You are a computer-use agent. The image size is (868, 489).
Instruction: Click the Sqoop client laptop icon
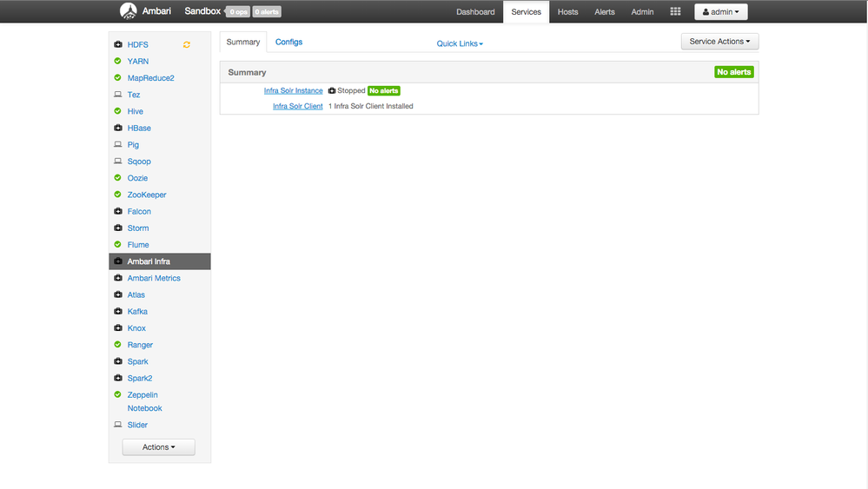(x=118, y=161)
